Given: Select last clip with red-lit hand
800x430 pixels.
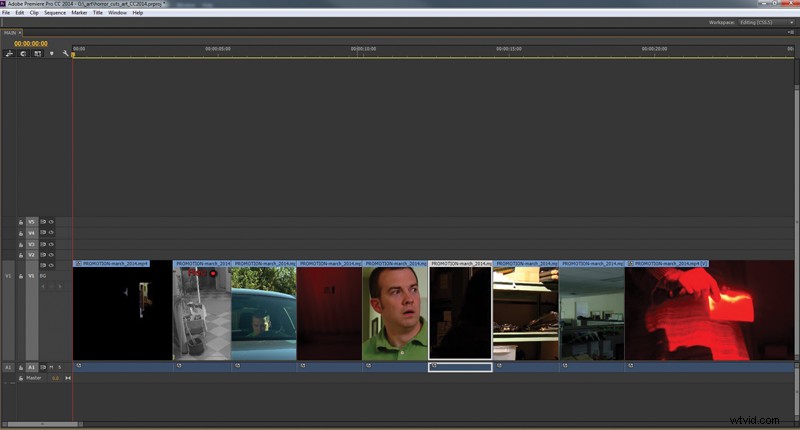Looking at the screenshot, I should 709,310.
